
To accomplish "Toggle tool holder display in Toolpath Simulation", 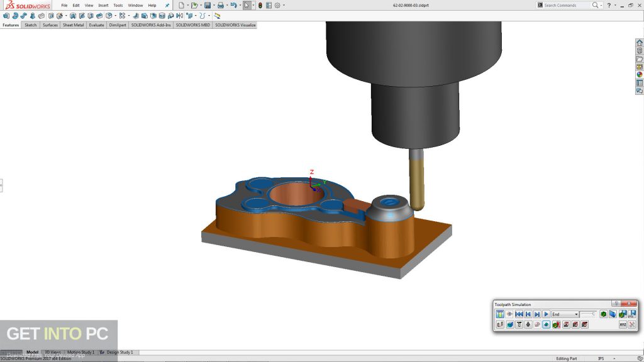I will point(528,324).
